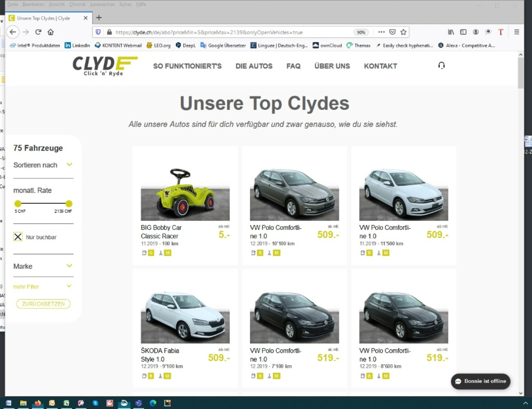The height and width of the screenshot is (409, 532).
Task: Open Skype from the taskbar
Action: (x=95, y=403)
